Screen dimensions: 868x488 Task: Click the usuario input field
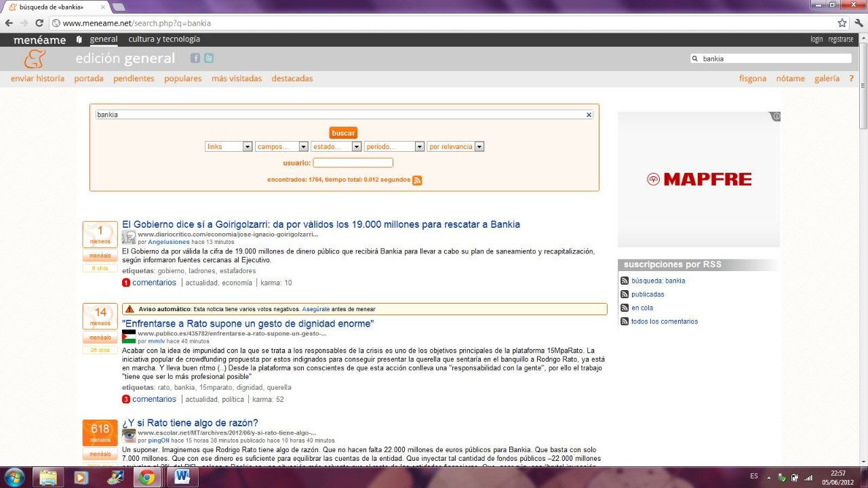(x=353, y=163)
